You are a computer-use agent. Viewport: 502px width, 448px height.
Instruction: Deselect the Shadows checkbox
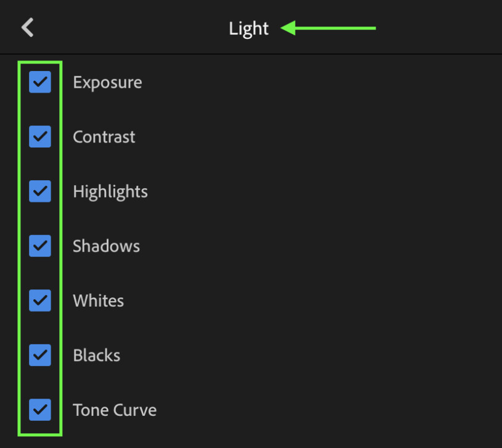[40, 246]
